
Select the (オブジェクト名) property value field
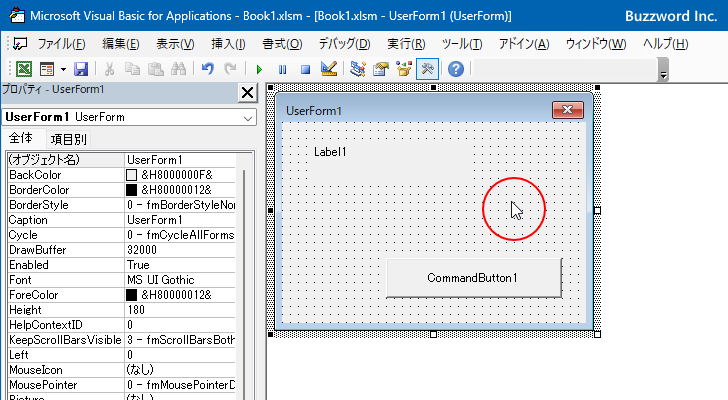(180, 160)
